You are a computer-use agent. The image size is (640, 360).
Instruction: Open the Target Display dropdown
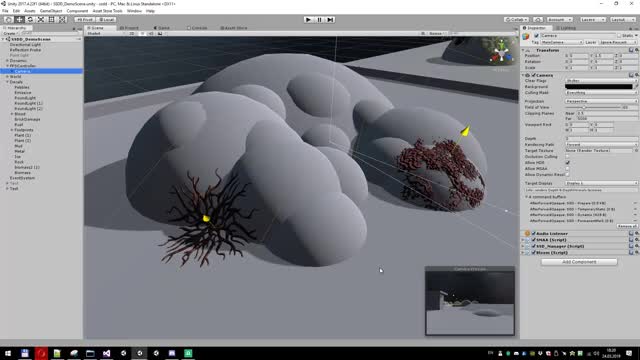(602, 183)
